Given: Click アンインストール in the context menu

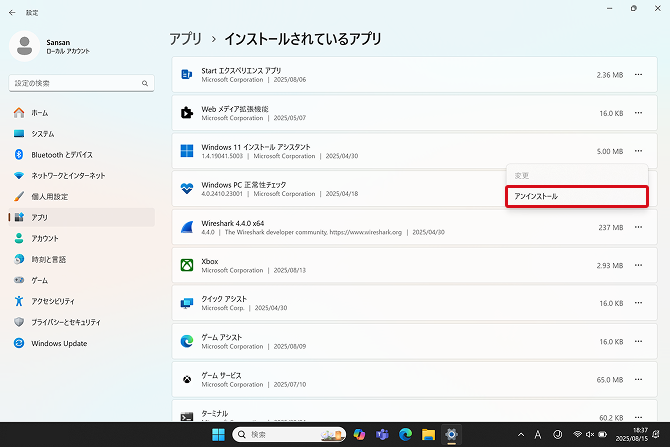Looking at the screenshot, I should [576, 196].
